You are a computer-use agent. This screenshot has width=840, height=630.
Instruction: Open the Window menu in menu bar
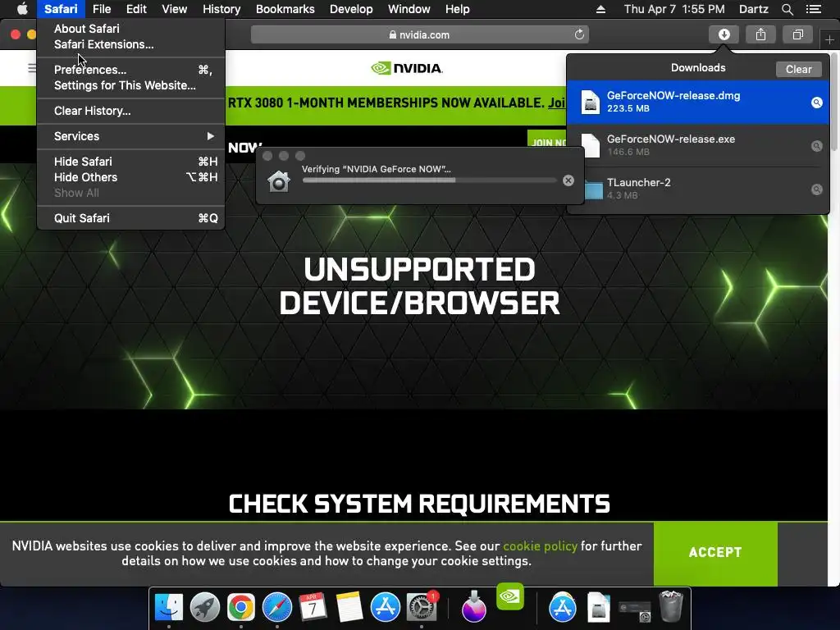409,9
